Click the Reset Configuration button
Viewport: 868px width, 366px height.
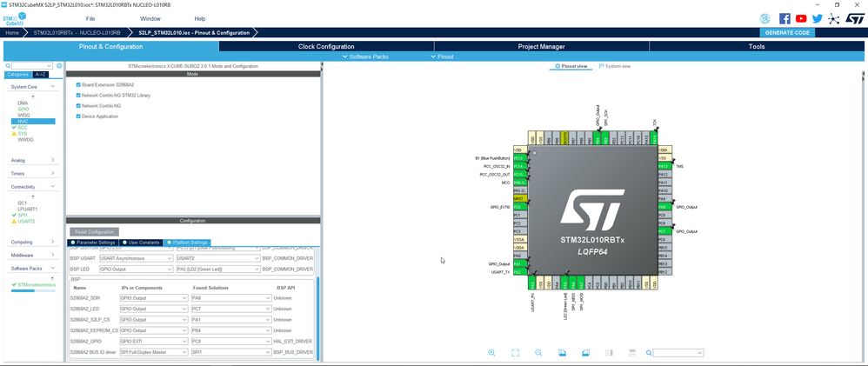click(x=94, y=232)
